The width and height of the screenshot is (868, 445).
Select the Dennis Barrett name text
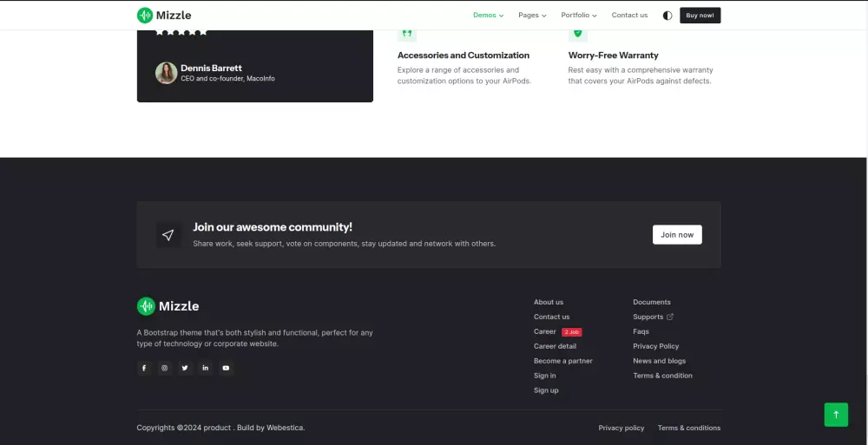(x=212, y=68)
